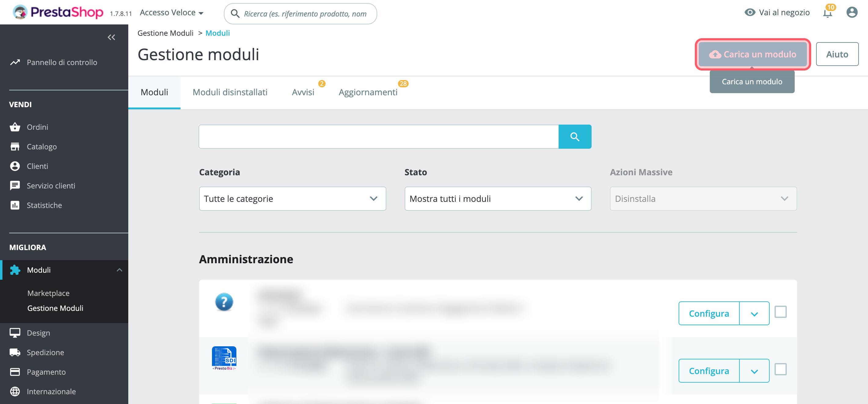The height and width of the screenshot is (404, 868).
Task: Click the Spedizione truck icon
Action: pyautogui.click(x=15, y=352)
